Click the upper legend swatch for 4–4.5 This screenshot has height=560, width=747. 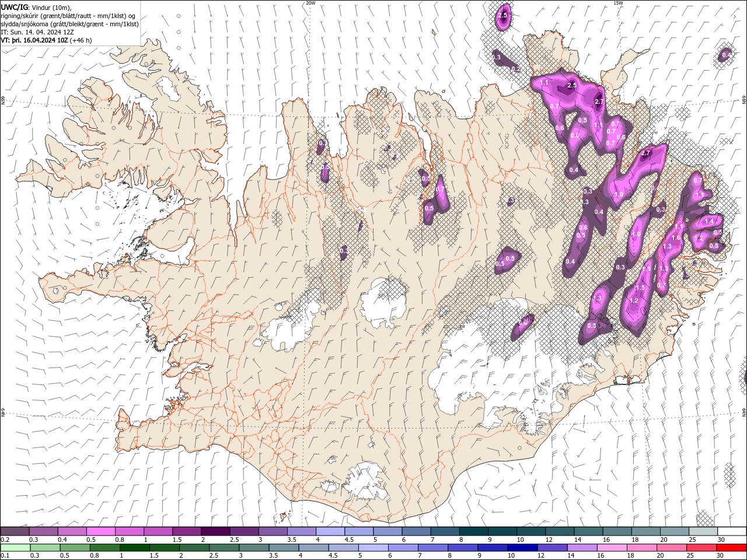coord(330,531)
